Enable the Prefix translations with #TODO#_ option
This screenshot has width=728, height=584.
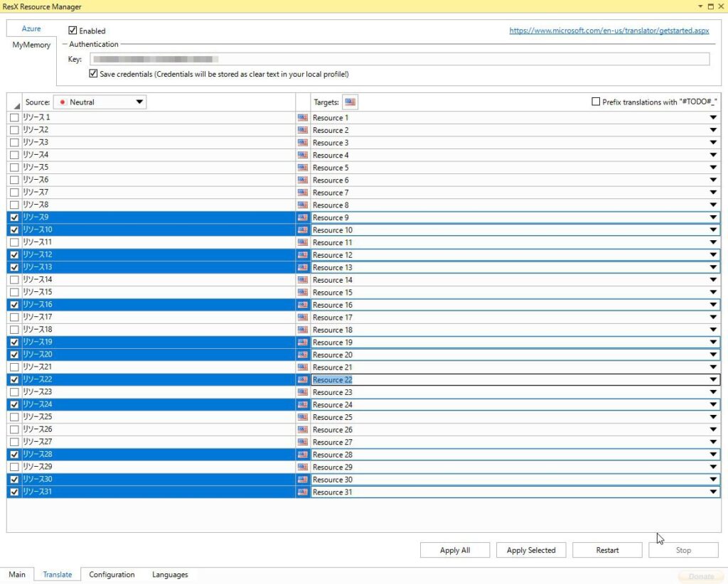pyautogui.click(x=596, y=101)
